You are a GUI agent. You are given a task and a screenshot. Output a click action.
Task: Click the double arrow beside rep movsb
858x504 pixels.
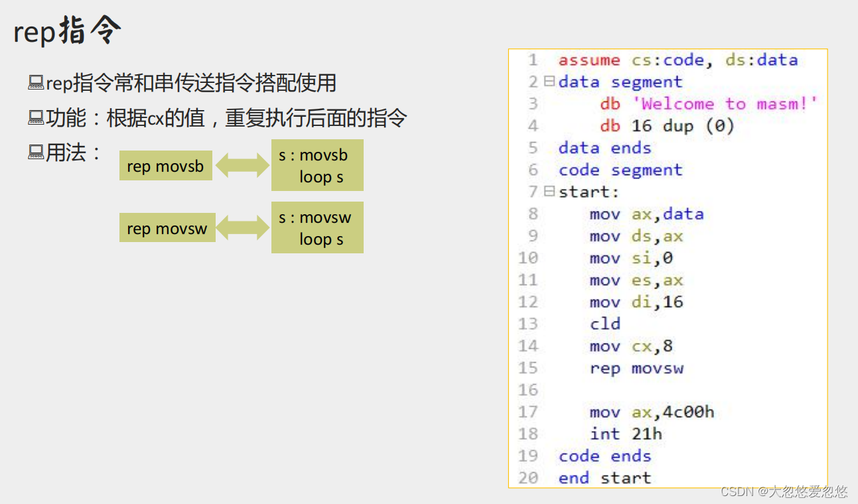coord(242,166)
